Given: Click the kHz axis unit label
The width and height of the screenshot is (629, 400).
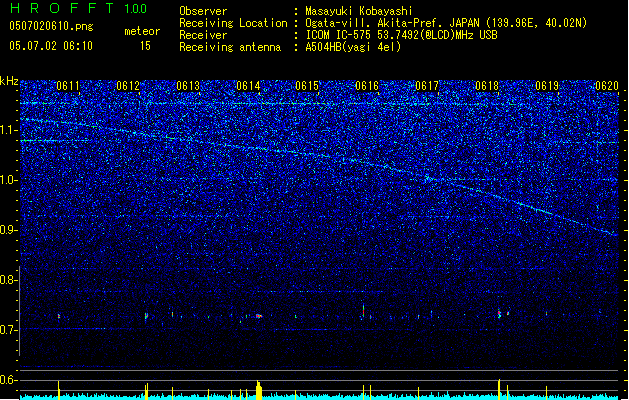Looking at the screenshot, I should [x=9, y=81].
